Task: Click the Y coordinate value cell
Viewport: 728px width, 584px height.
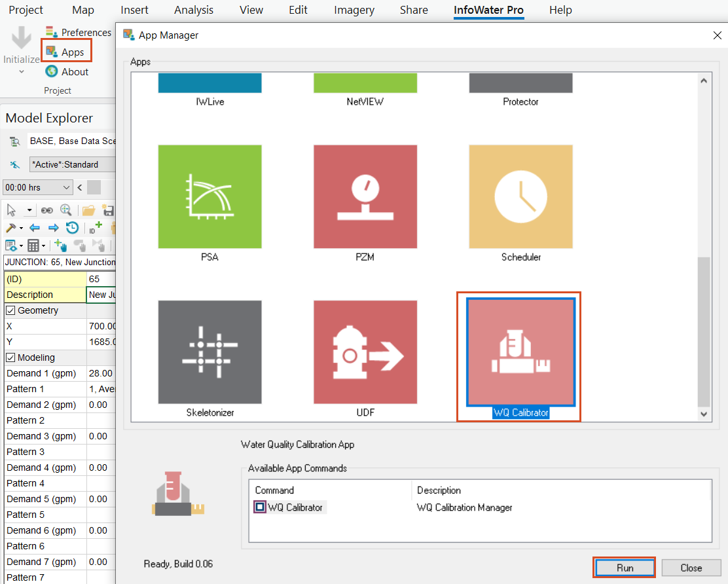Action: coord(101,342)
